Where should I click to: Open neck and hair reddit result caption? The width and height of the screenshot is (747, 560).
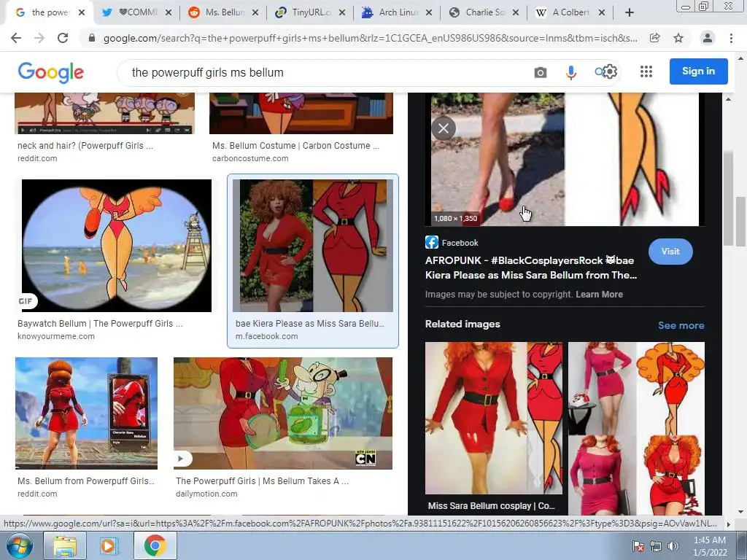pos(85,146)
